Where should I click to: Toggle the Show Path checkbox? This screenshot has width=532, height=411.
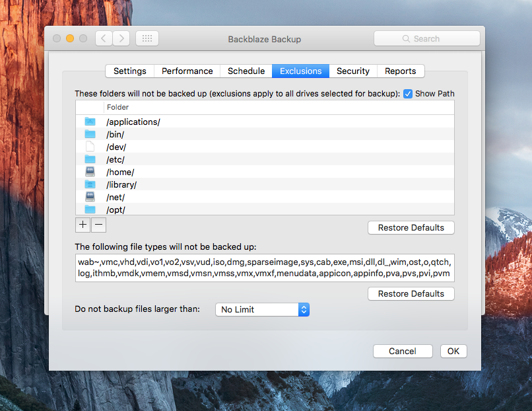click(408, 94)
